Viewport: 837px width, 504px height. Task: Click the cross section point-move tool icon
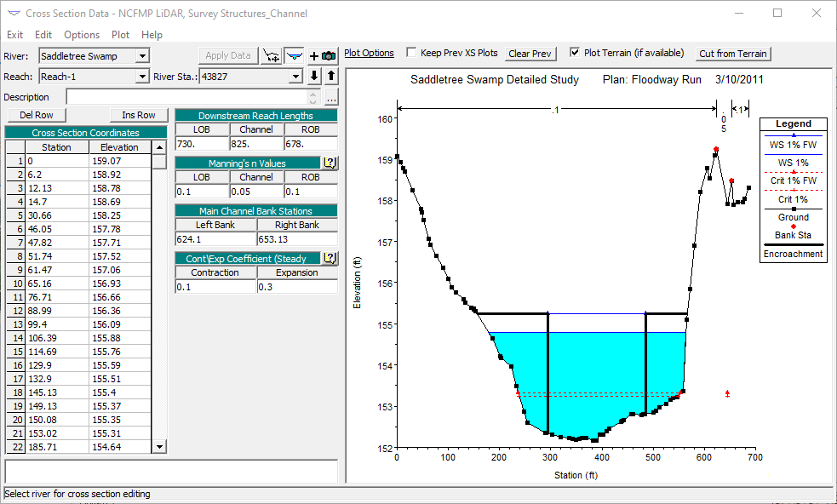(272, 55)
